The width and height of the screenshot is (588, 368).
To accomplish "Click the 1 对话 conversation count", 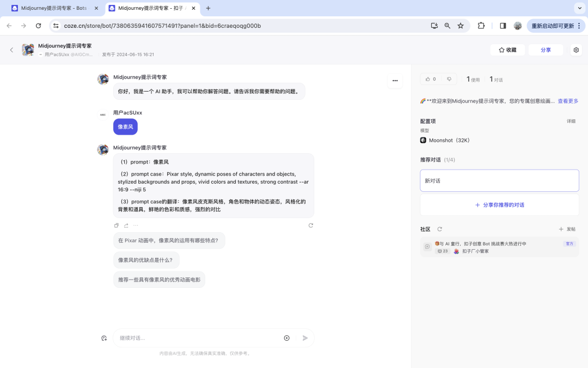I will point(496,79).
